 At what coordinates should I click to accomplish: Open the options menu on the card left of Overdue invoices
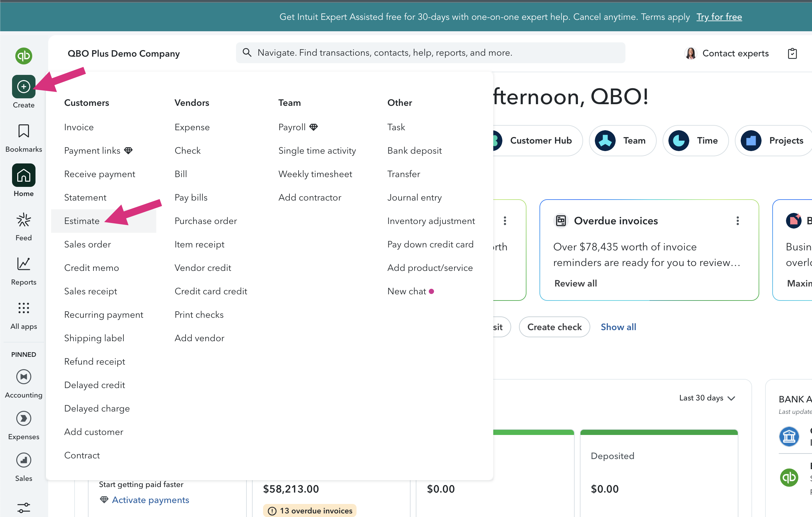coord(505,220)
